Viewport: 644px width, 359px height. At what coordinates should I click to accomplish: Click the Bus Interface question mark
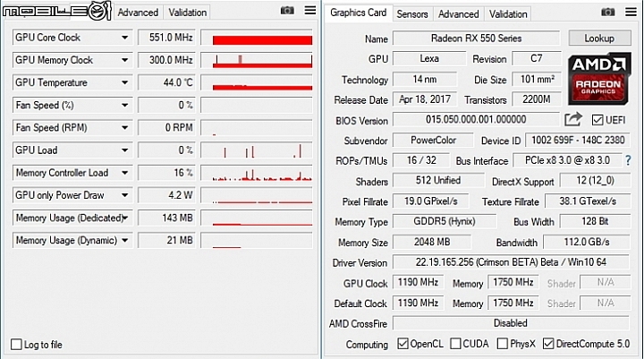(x=628, y=160)
